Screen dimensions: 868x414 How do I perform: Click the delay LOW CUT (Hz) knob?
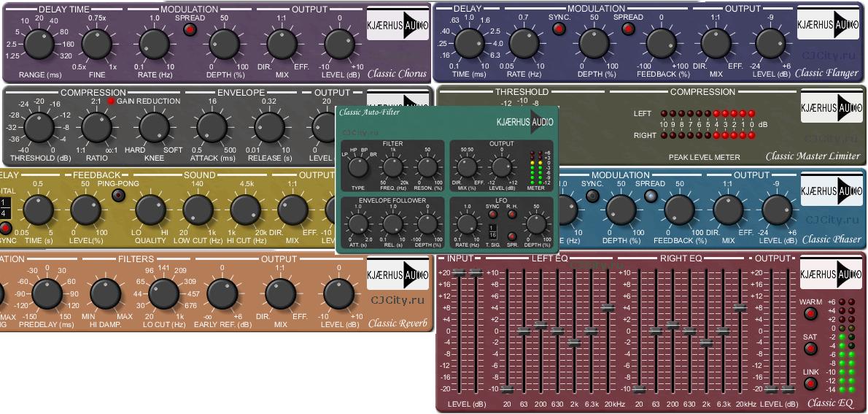click(198, 210)
